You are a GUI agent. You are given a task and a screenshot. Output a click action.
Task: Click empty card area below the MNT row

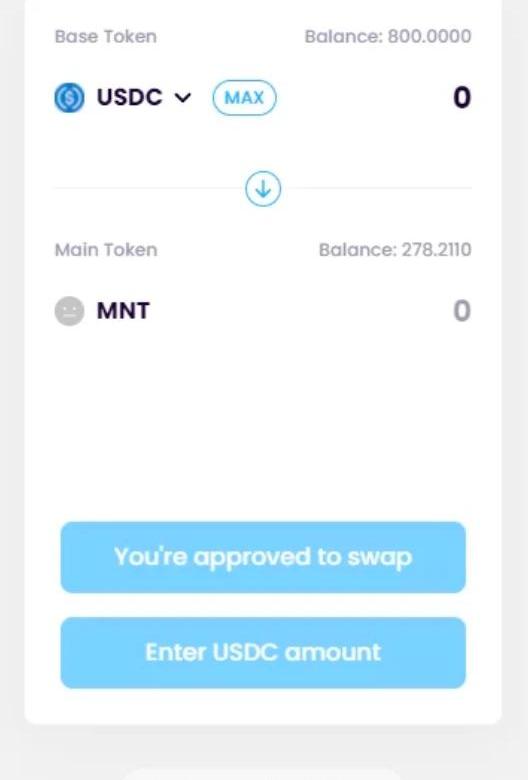263,423
